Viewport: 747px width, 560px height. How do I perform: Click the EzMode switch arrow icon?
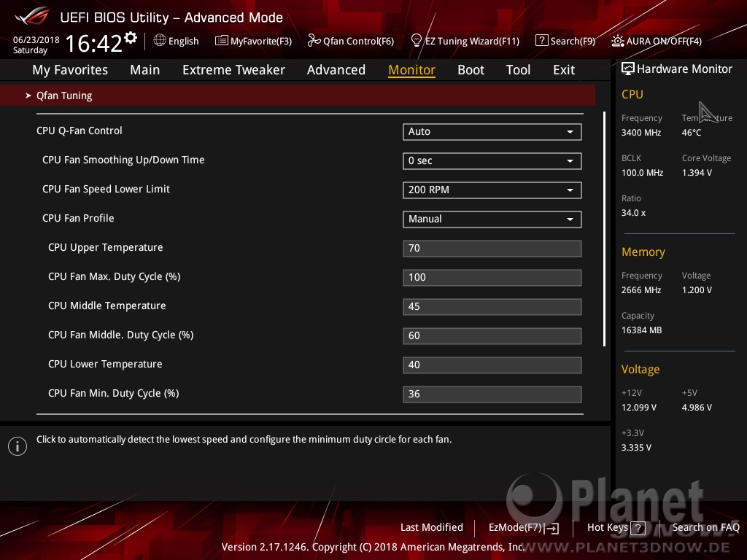pos(551,528)
